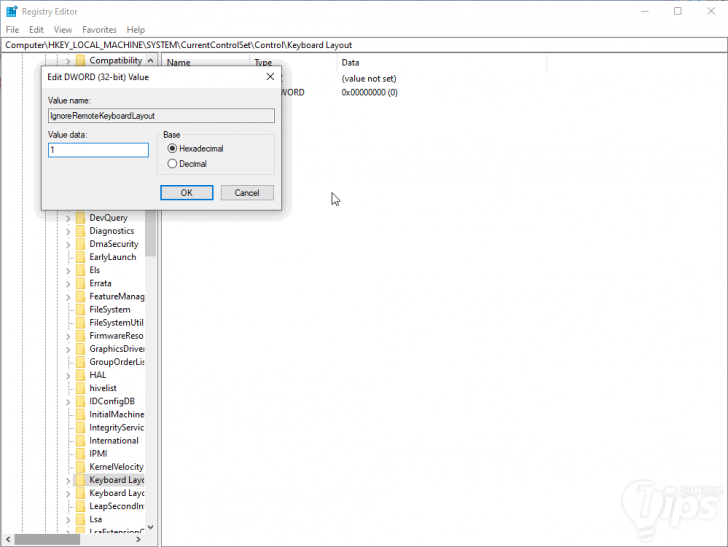Viewport: 728px width, 547px height.
Task: Click the Errata folder icon
Action: click(x=80, y=283)
